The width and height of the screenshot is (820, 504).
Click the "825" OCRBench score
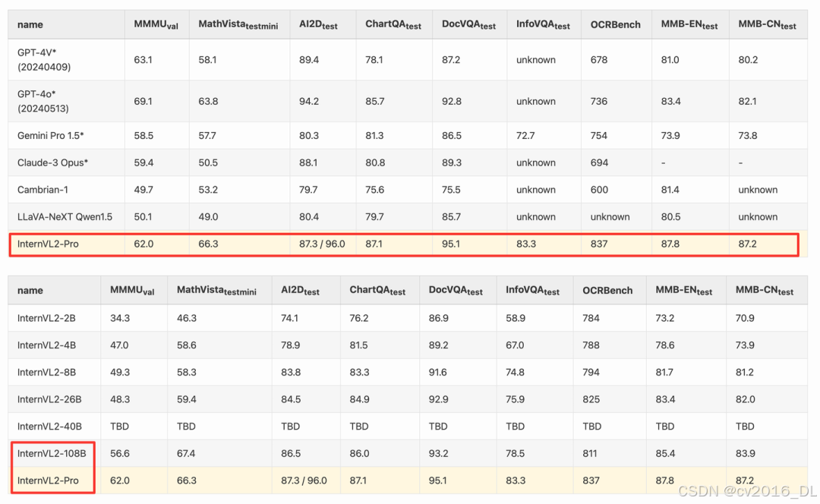pyautogui.click(x=591, y=399)
